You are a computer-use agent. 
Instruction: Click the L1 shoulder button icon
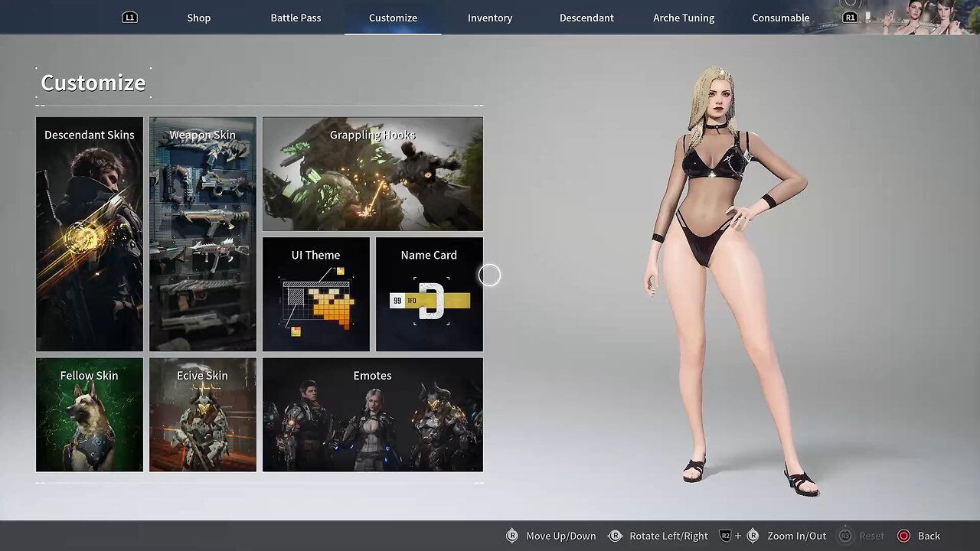click(130, 17)
